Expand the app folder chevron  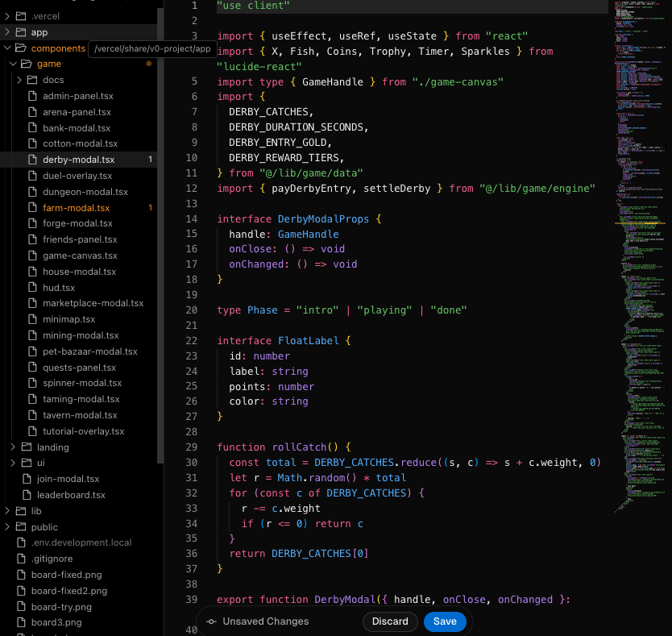pos(7,32)
